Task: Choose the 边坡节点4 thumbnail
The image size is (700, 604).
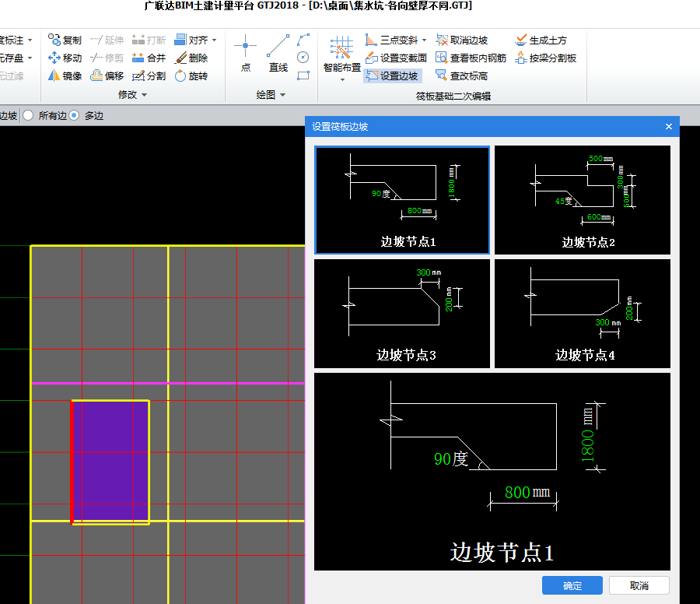Action: tap(582, 314)
